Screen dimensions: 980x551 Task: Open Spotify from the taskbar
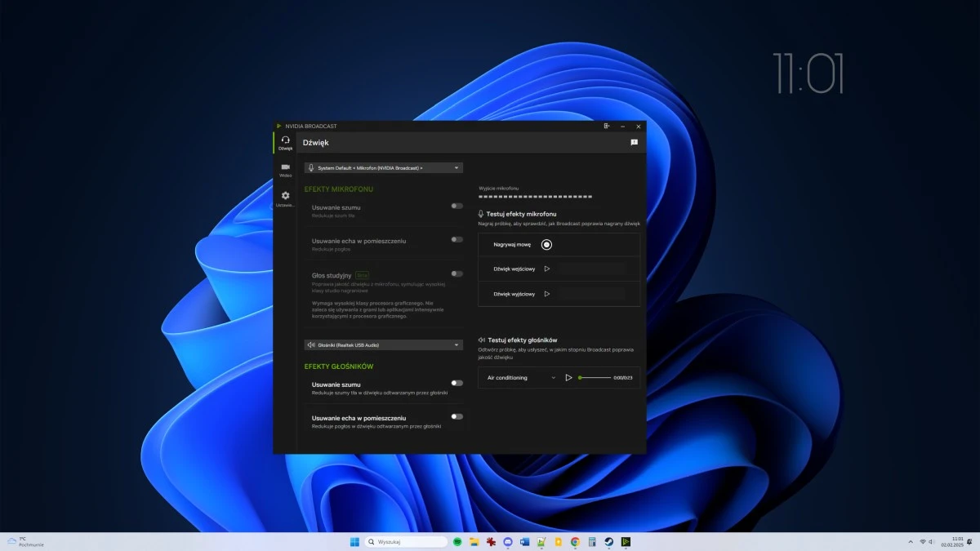click(457, 542)
